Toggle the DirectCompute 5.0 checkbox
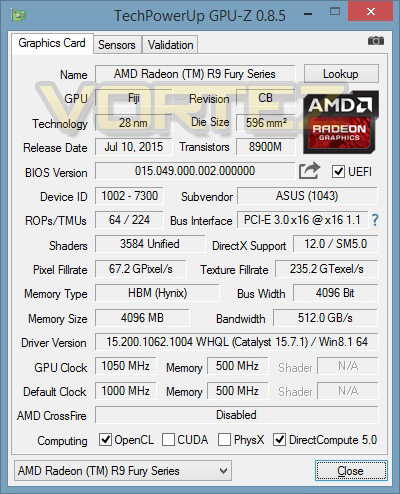Image resolution: width=400 pixels, height=494 pixels. click(x=279, y=440)
